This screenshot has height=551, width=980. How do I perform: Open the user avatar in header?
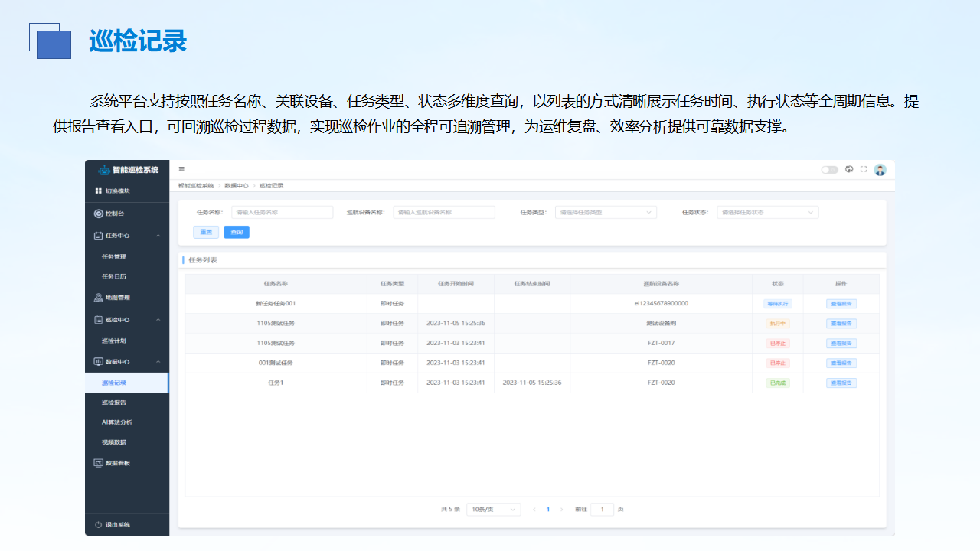pos(880,170)
